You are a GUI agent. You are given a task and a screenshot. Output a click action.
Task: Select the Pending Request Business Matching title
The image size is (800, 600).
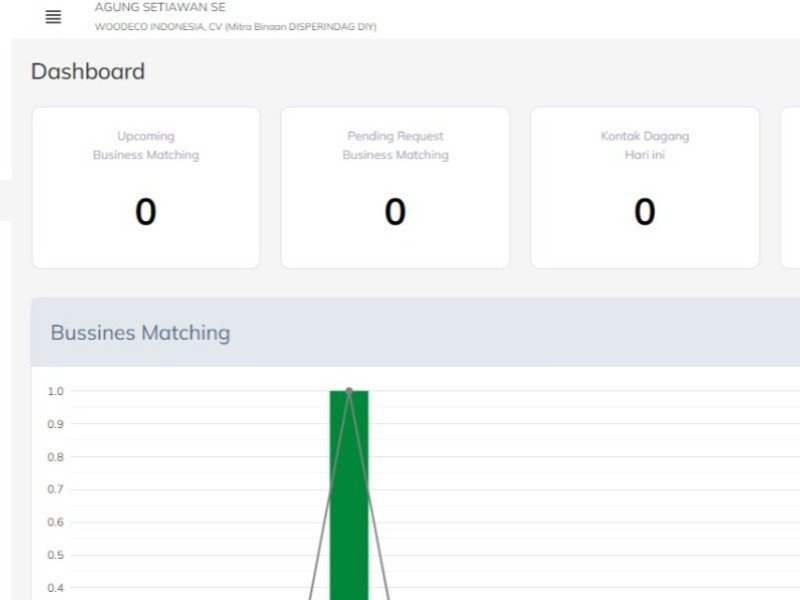[395, 146]
